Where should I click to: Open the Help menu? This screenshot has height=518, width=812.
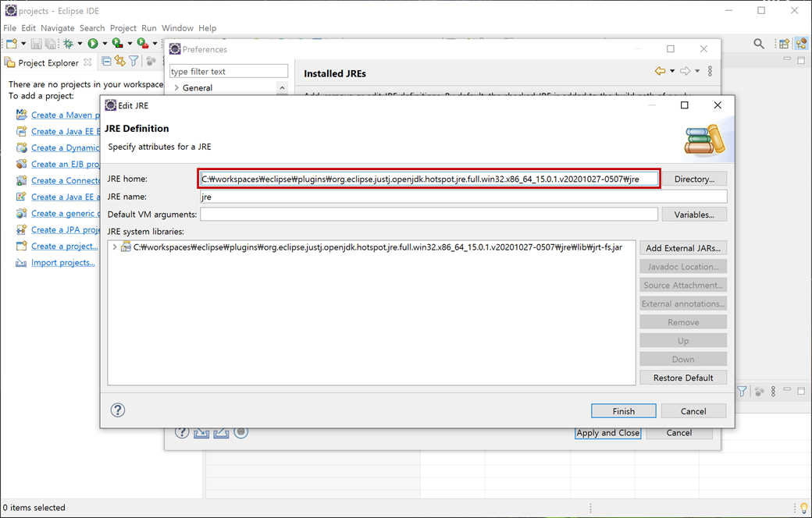click(207, 28)
